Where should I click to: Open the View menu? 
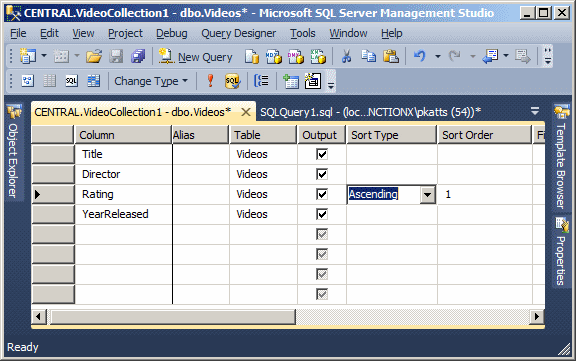[x=83, y=33]
